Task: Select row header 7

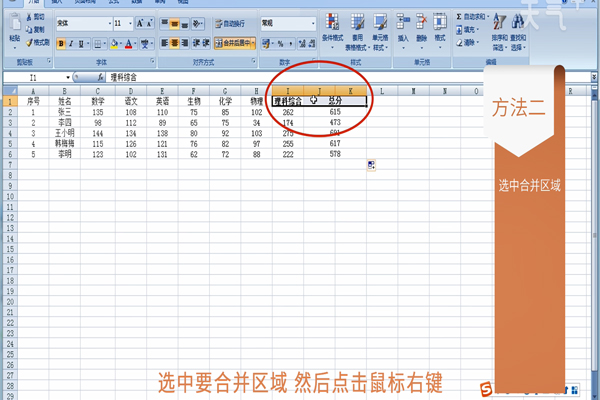Action: [10, 165]
